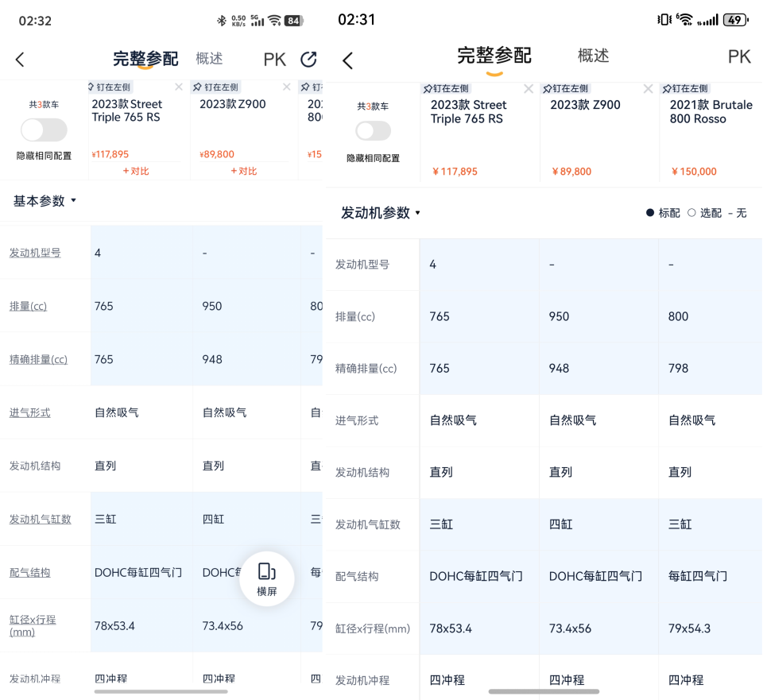Switch to the 概述 tab
This screenshot has height=700, width=763.
pos(208,58)
